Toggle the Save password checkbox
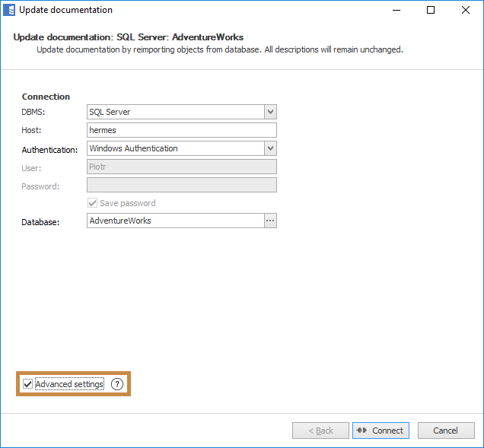484x448 pixels. click(93, 203)
